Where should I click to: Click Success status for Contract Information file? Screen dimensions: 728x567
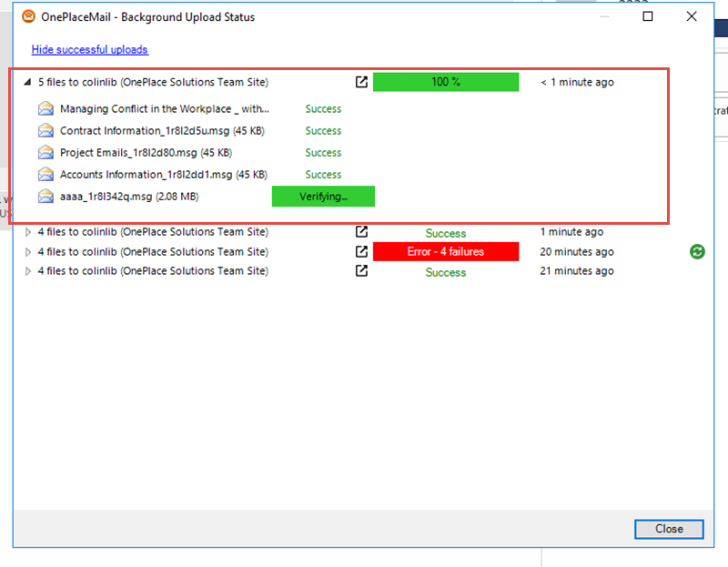[x=323, y=131]
